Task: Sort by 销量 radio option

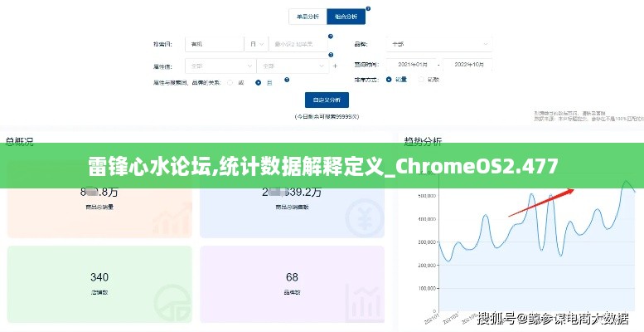Action: pyautogui.click(x=389, y=80)
